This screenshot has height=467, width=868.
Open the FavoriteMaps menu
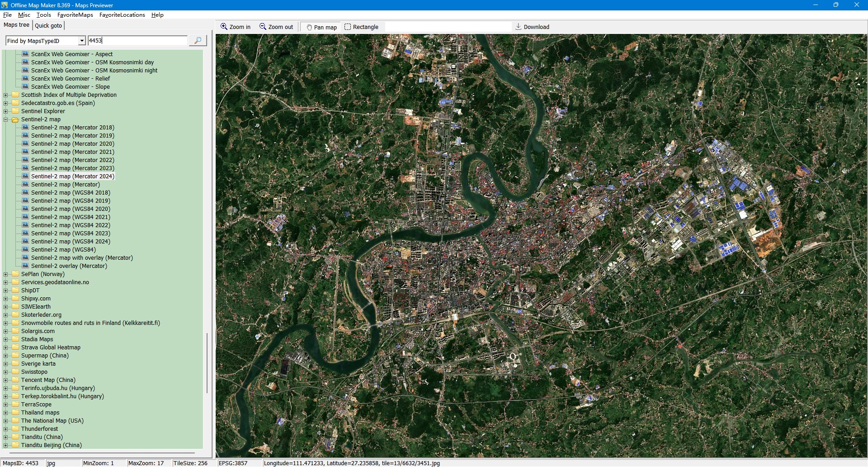click(75, 15)
